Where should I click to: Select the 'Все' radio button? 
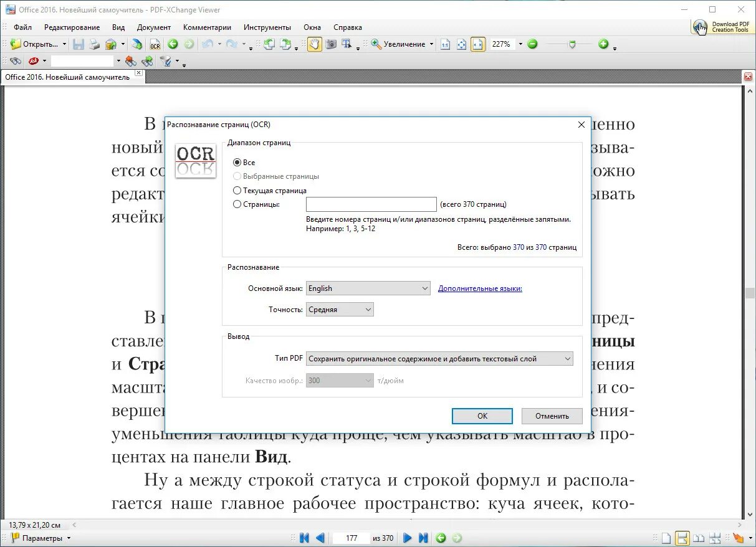237,163
